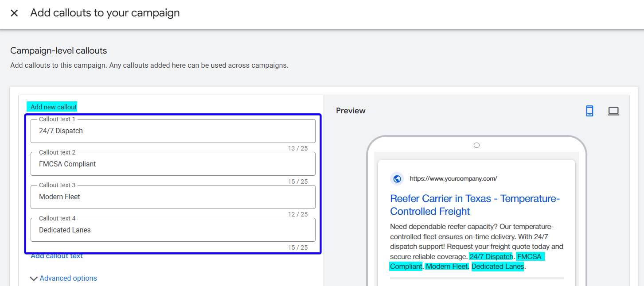The image size is (644, 286).
Task: Expand the Advanced options section
Action: click(68, 278)
